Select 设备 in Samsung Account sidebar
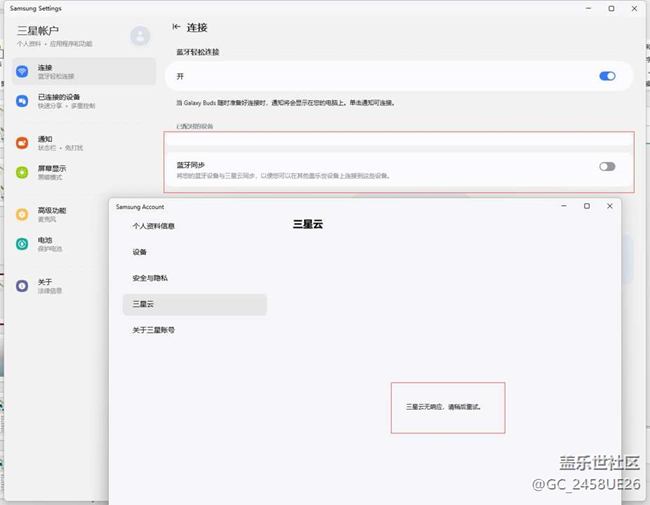 (x=140, y=252)
